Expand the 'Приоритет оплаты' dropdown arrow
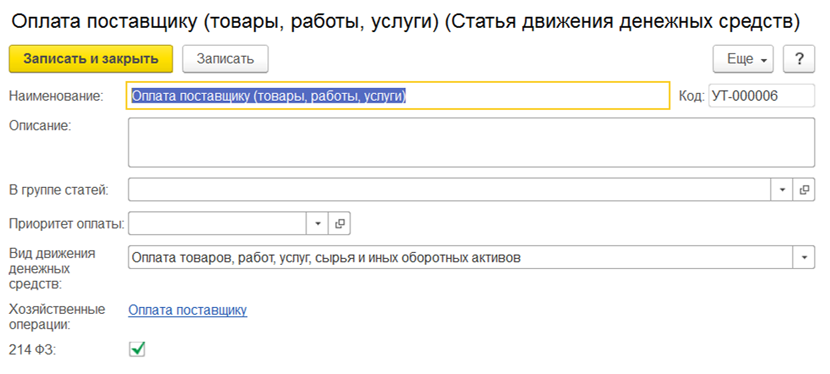This screenshot has width=830, height=374. click(318, 223)
